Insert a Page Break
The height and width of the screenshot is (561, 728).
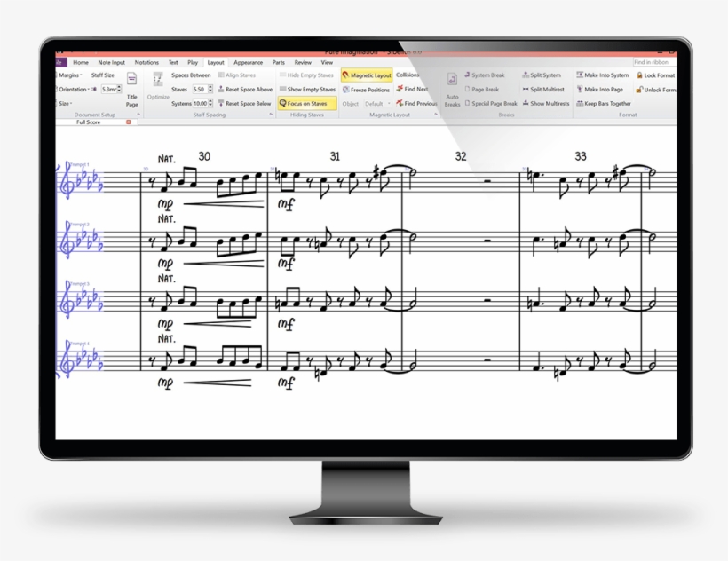pyautogui.click(x=481, y=89)
